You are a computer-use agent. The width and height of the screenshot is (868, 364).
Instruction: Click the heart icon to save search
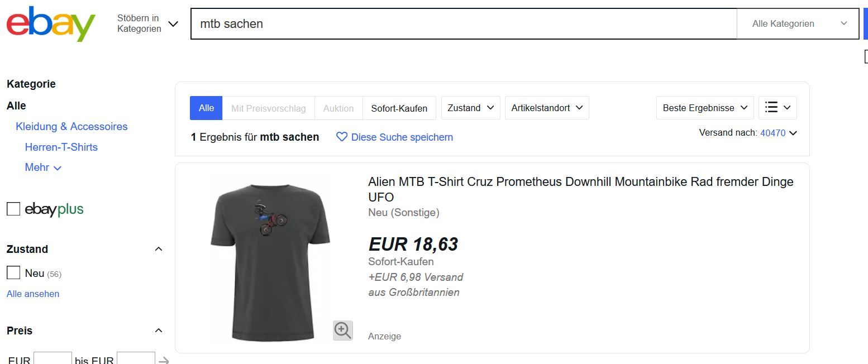(342, 137)
